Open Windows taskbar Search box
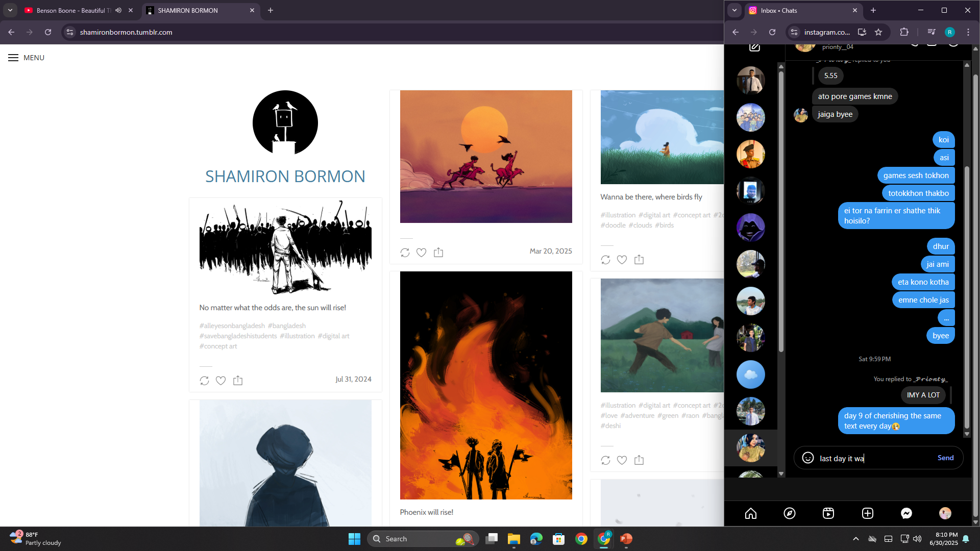980x551 pixels. [x=423, y=539]
